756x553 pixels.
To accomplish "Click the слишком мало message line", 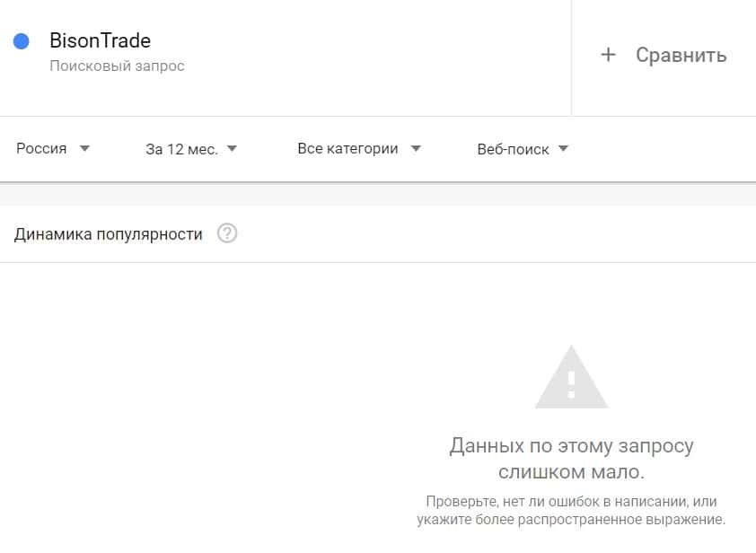I will click(x=571, y=471).
